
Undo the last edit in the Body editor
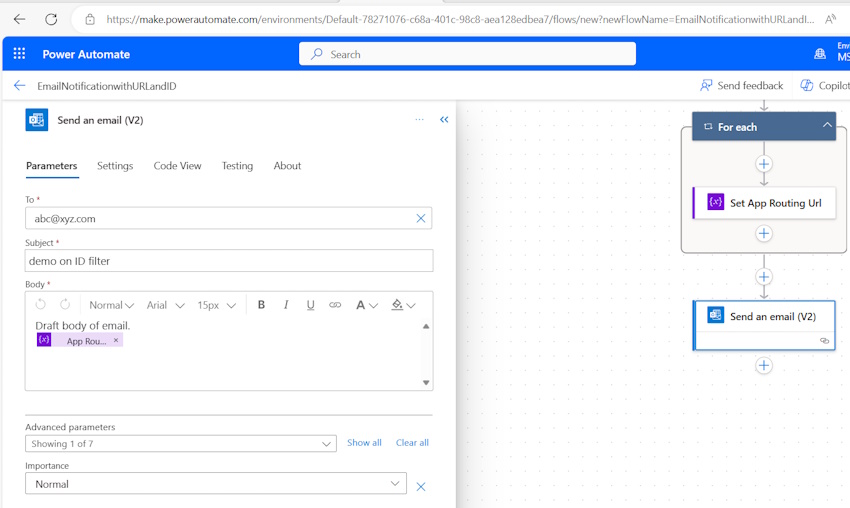41,305
